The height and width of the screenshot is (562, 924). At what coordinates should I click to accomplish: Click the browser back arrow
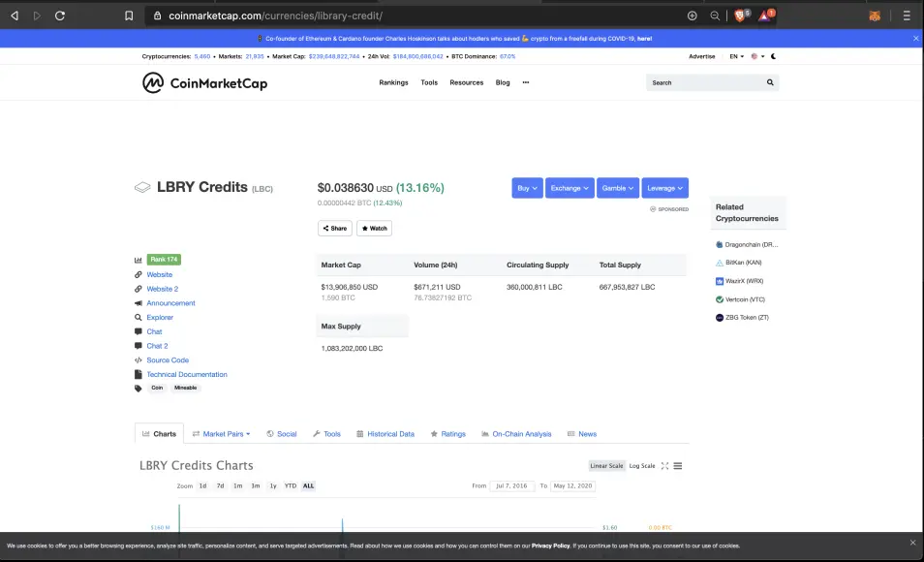[x=15, y=16]
